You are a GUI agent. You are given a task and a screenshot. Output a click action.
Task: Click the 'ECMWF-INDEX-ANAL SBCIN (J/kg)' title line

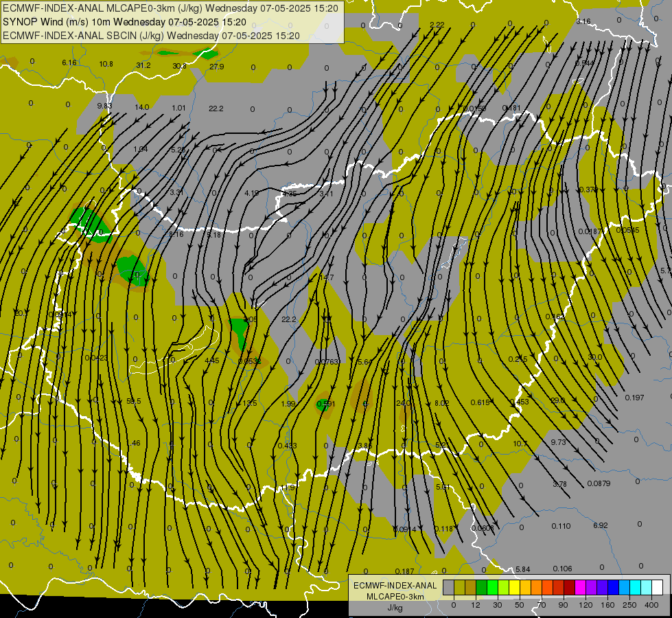click(x=151, y=36)
